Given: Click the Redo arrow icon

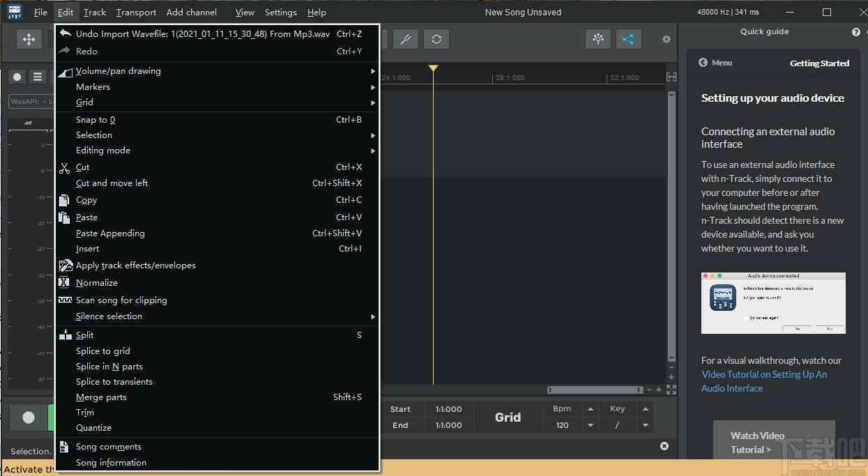Looking at the screenshot, I should coord(65,51).
